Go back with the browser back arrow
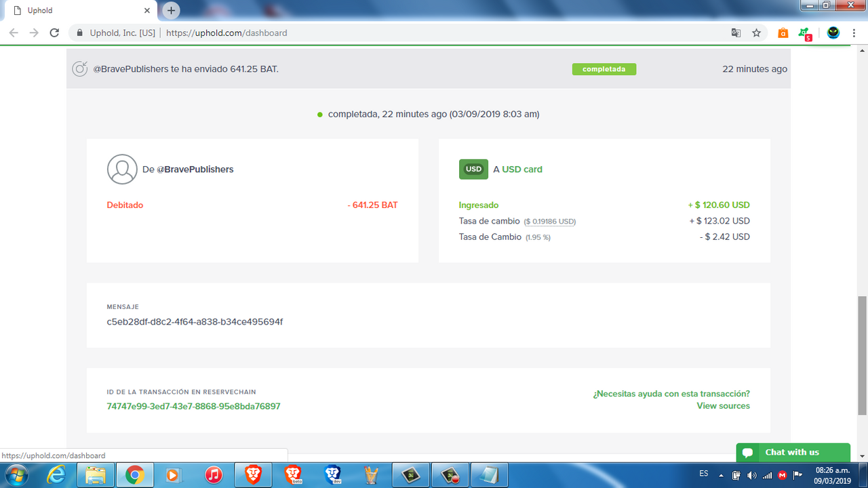Viewport: 868px width, 488px height. click(14, 33)
